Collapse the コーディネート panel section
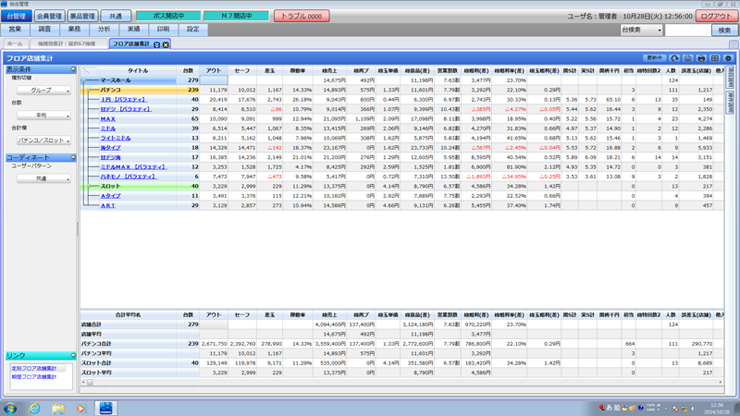The height and width of the screenshot is (416, 740). click(73, 157)
